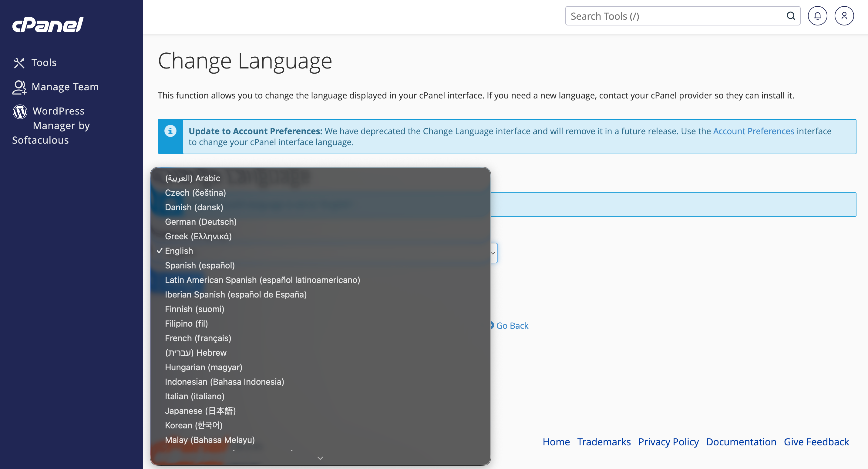The height and width of the screenshot is (469, 868).
Task: Choose German (Deutsch) option
Action: tap(320, 222)
